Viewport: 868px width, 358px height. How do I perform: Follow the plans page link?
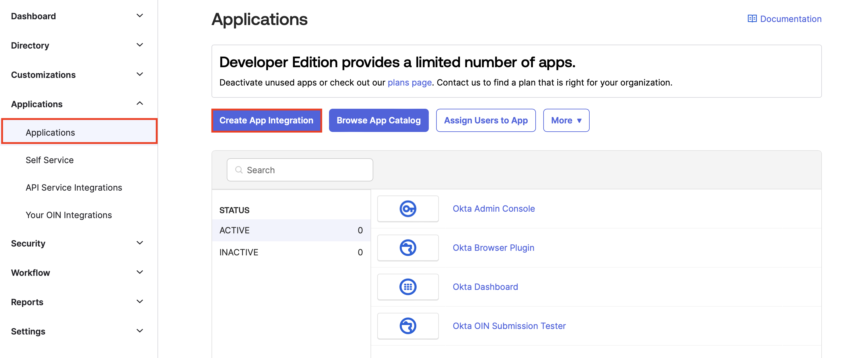[x=409, y=82]
